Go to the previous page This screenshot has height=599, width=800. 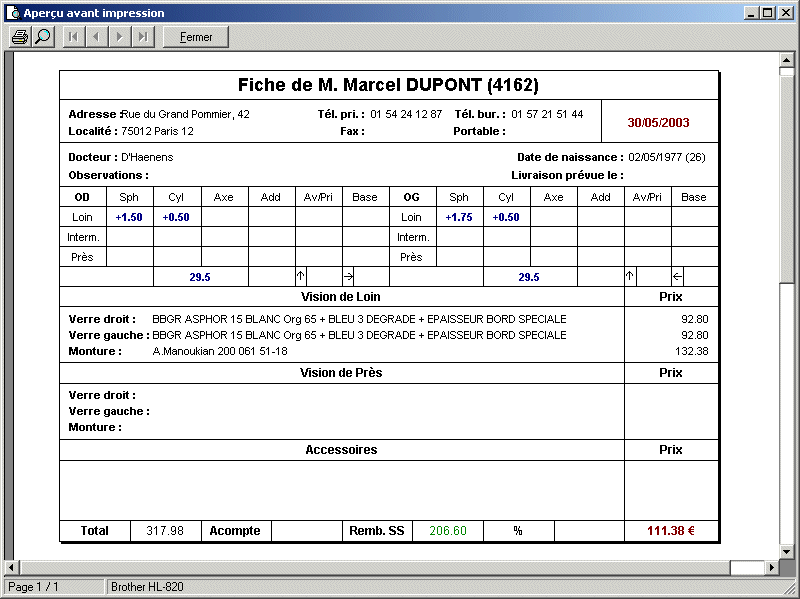tap(96, 37)
